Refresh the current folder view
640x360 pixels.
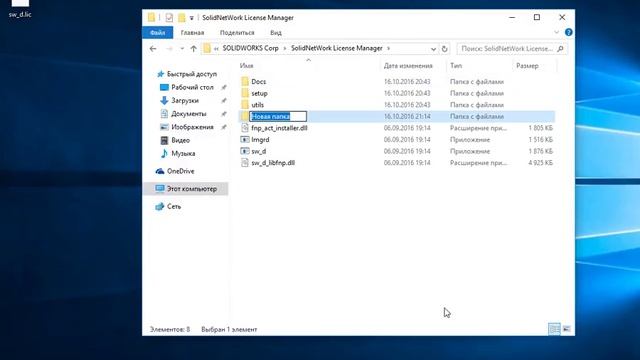(444, 49)
